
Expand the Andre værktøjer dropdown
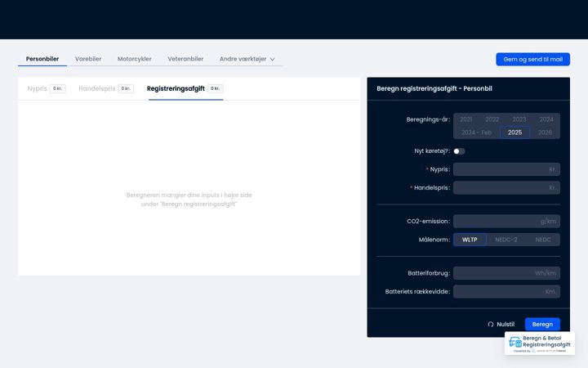tap(247, 59)
